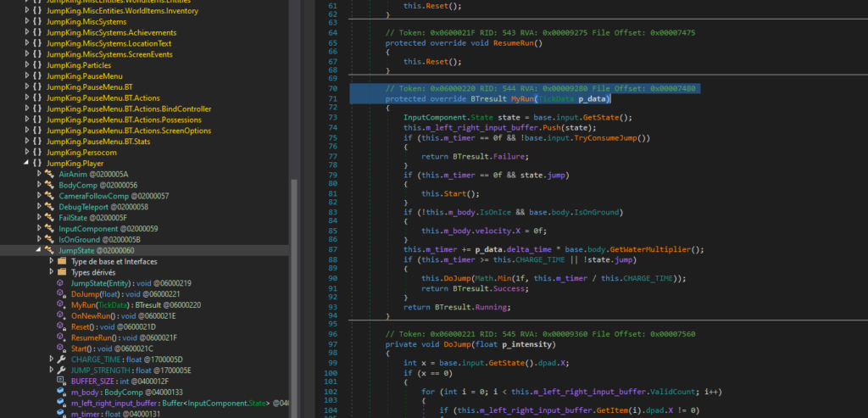Follow the TryConsumeJump call in the code
The image size is (868, 418).
point(606,138)
